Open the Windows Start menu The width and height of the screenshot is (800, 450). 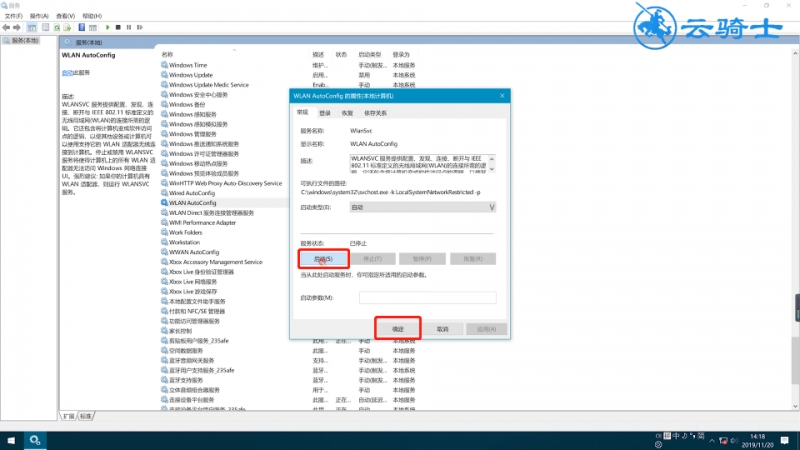tap(11, 440)
